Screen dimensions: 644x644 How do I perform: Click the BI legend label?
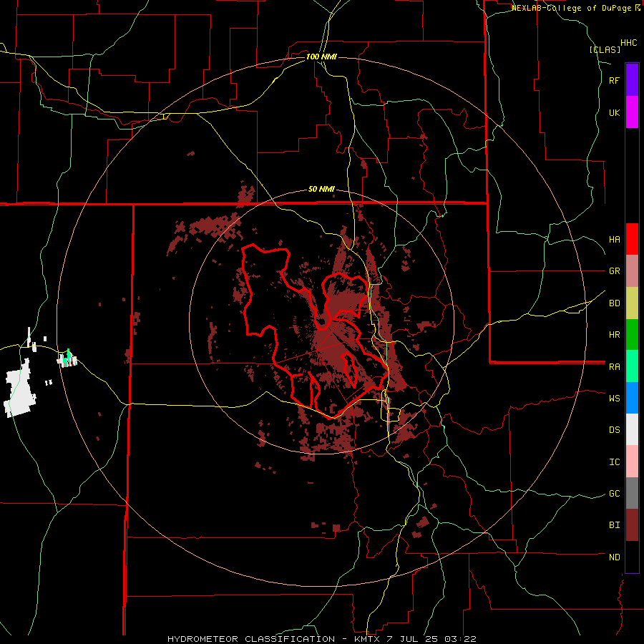(614, 525)
